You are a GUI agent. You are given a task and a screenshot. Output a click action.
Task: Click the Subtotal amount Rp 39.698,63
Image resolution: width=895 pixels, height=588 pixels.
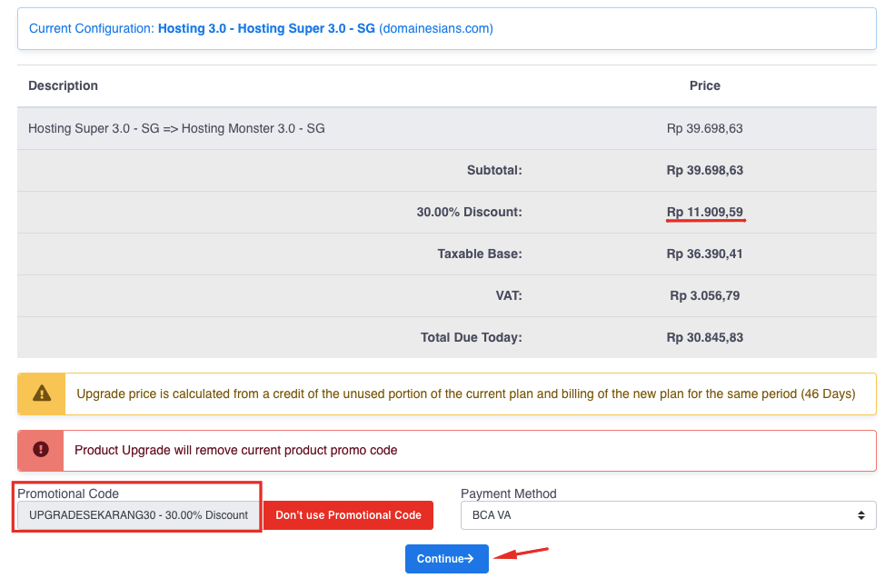[x=705, y=170]
